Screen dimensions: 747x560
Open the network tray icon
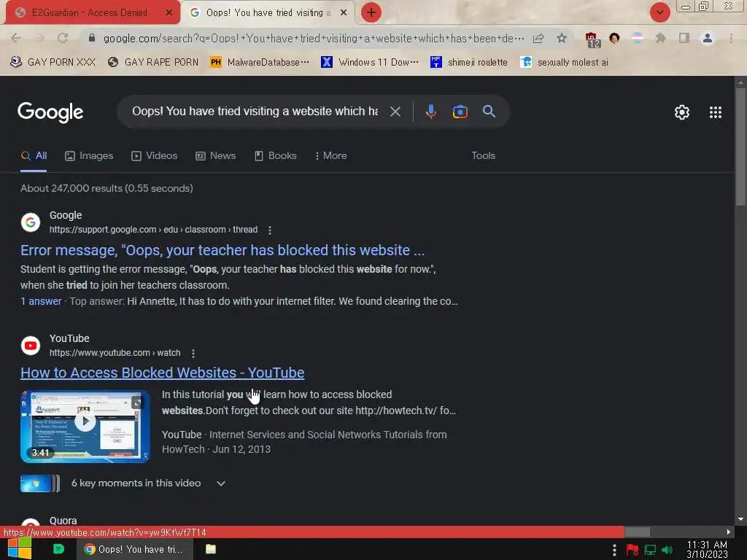650,550
